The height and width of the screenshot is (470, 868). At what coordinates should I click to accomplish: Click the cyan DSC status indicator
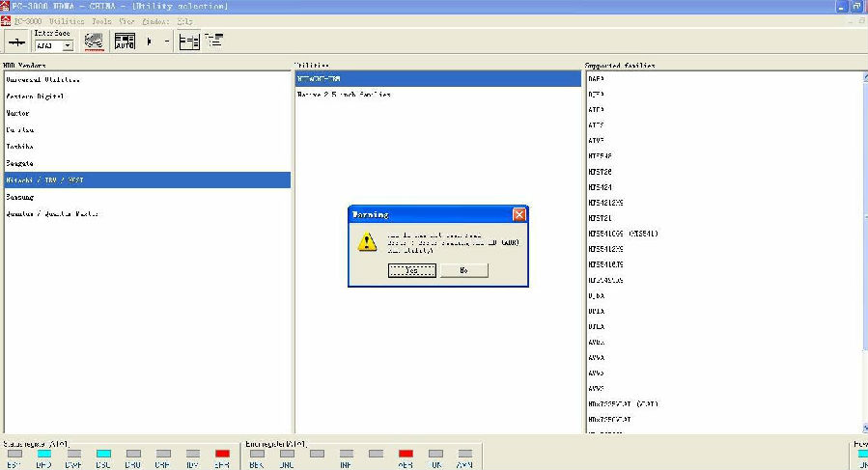103,454
